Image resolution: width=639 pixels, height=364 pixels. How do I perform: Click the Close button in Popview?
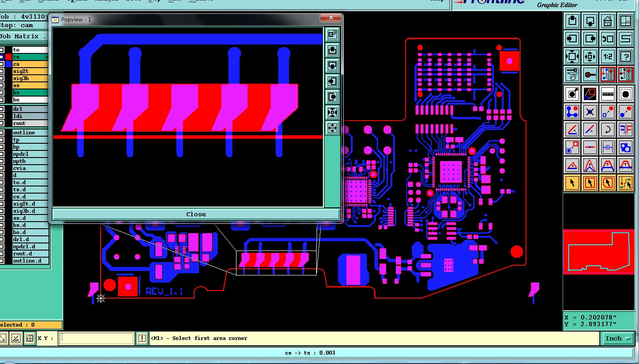[196, 214]
